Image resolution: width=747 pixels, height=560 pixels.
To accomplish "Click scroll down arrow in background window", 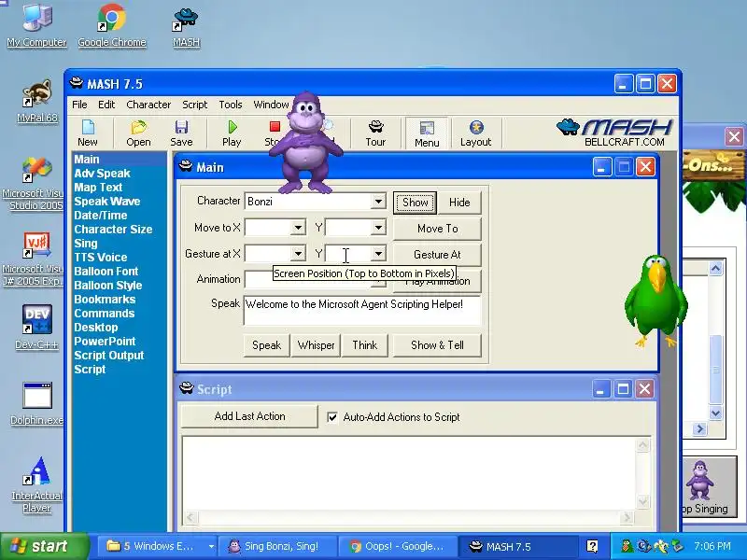I will coord(715,413).
